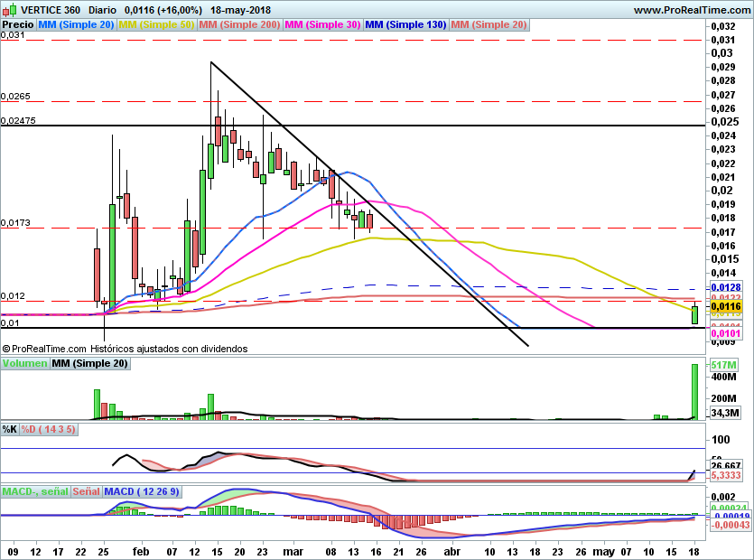Screen dimensions: 754x560
Task: Click the Señal line label
Action: point(87,491)
